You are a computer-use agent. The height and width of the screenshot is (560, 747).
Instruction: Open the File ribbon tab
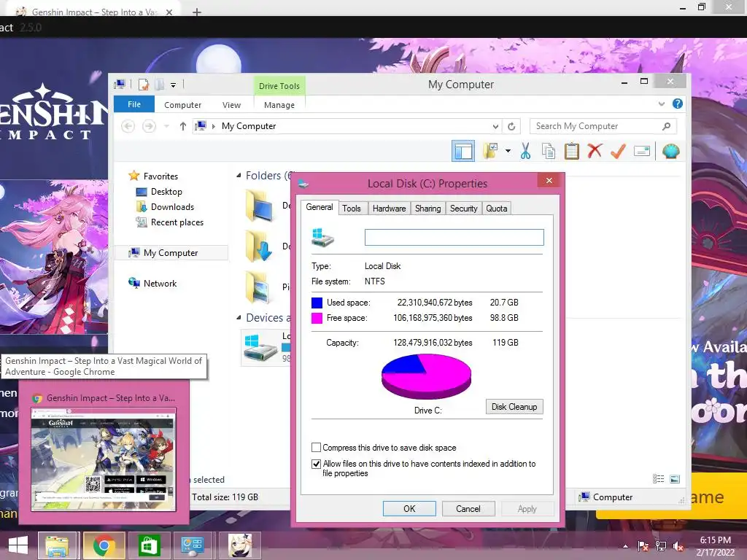point(134,104)
